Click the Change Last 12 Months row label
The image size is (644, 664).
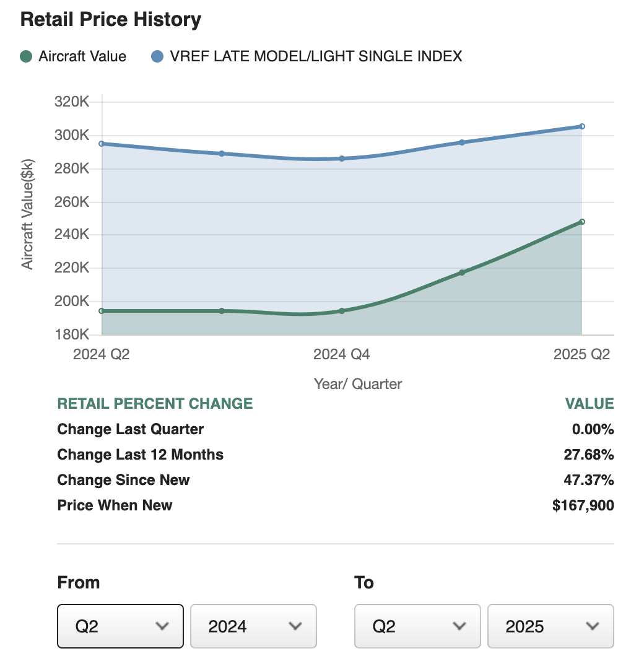[x=140, y=455]
